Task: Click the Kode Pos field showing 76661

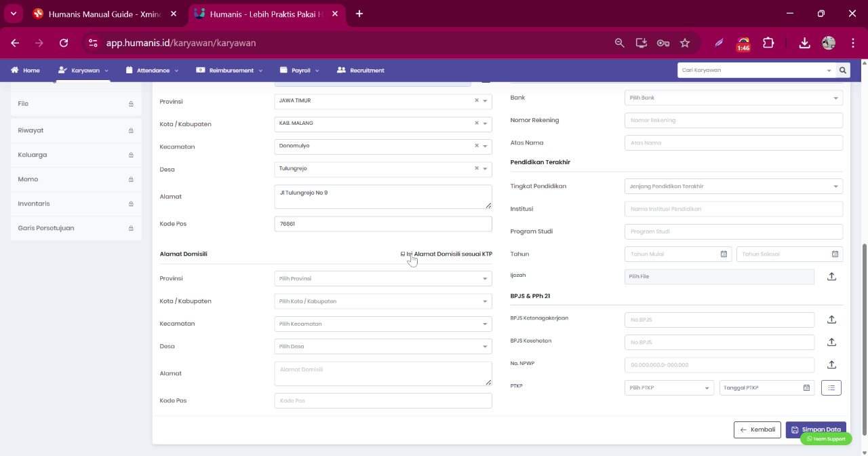Action: point(383,224)
